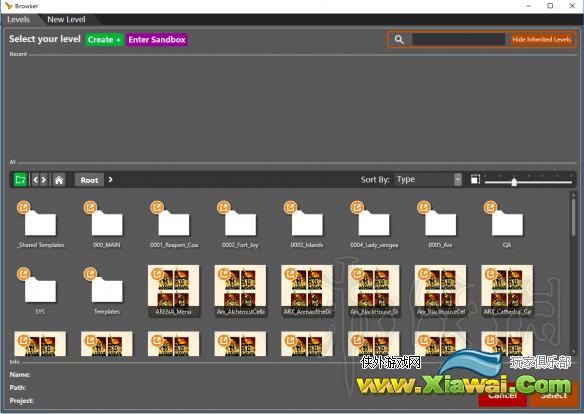Adjust the thumbnail size slider handle

point(514,182)
